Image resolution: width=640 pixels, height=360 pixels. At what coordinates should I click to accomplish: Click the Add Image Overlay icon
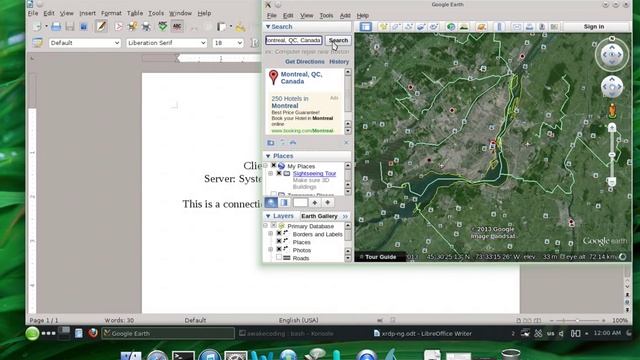(421, 27)
